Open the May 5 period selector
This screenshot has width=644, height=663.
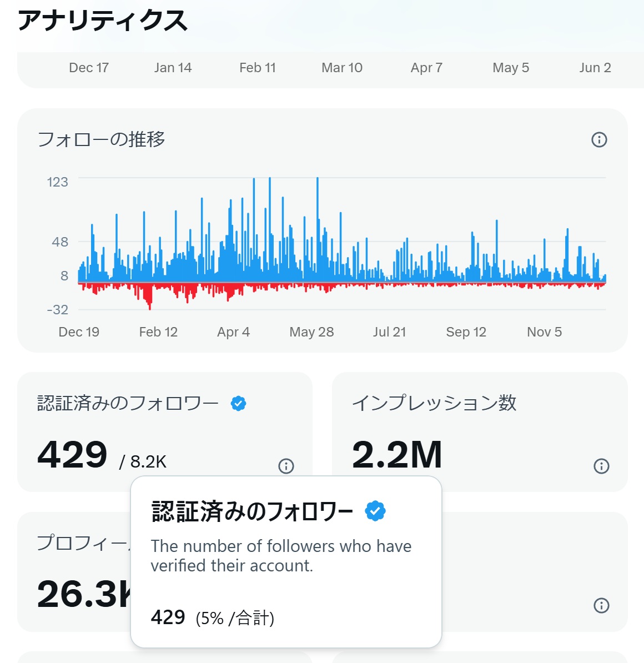tap(510, 67)
